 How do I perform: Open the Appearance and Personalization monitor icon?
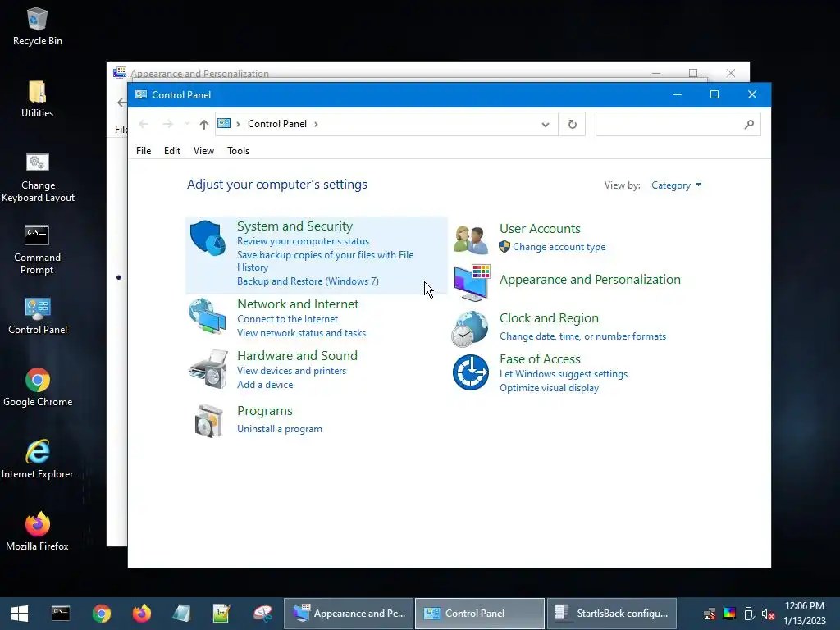472,282
